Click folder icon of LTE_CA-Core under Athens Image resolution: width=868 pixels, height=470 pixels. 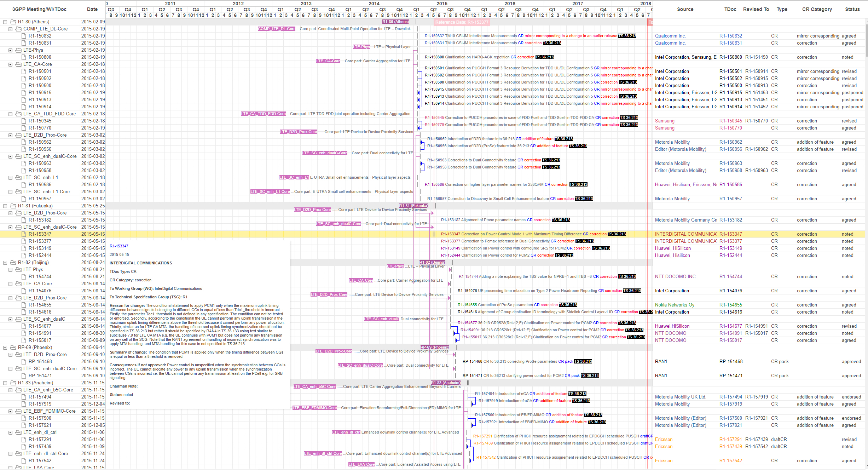(18, 64)
